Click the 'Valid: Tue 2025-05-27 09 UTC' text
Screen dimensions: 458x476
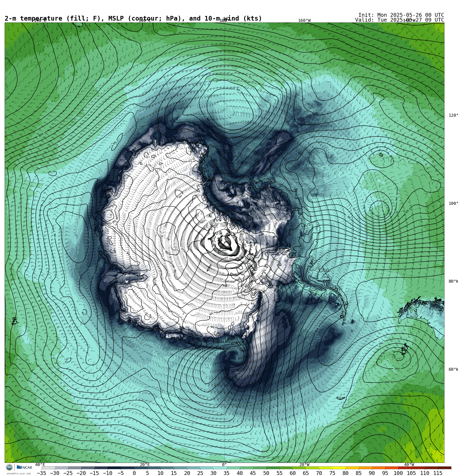[x=399, y=20]
